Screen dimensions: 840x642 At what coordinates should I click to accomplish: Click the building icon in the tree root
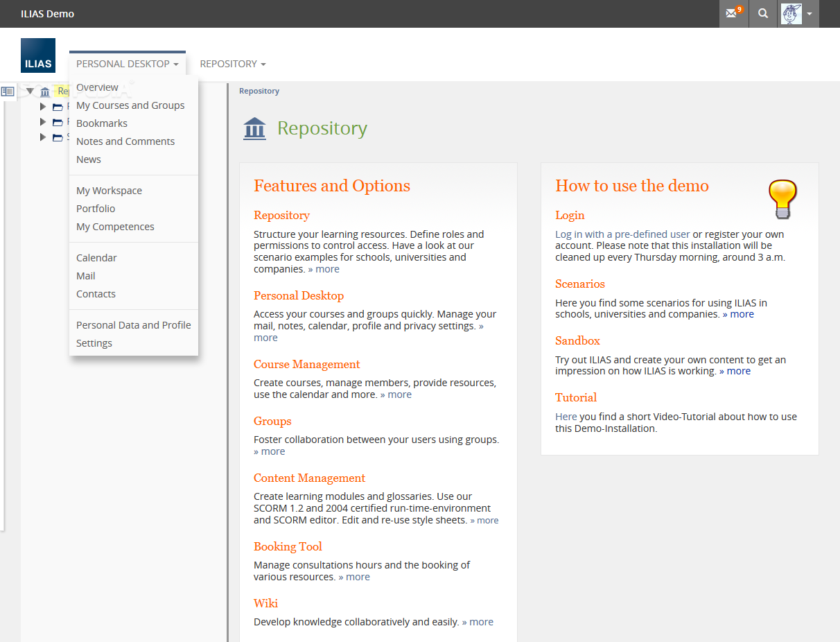tap(45, 92)
